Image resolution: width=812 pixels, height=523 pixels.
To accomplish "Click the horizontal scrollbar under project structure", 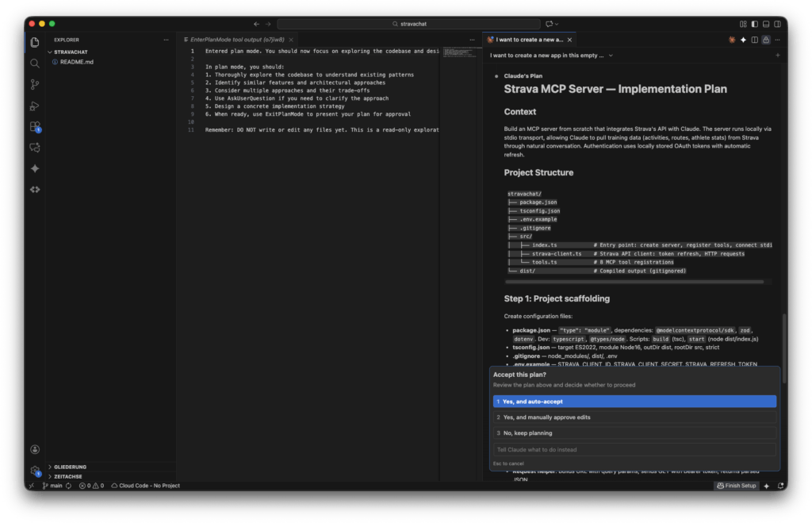I will 634,282.
